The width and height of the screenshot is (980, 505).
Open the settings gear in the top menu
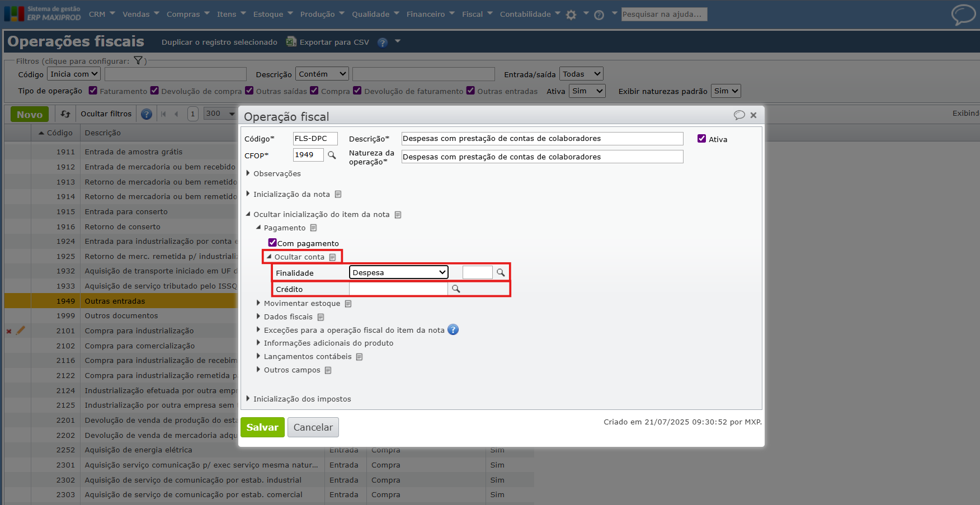pos(571,15)
